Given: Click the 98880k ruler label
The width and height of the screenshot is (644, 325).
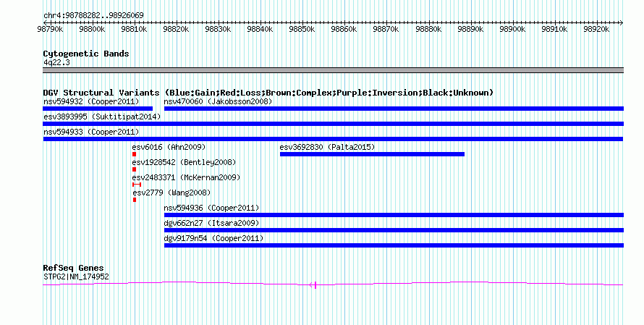Looking at the screenshot, I should click(428, 29).
